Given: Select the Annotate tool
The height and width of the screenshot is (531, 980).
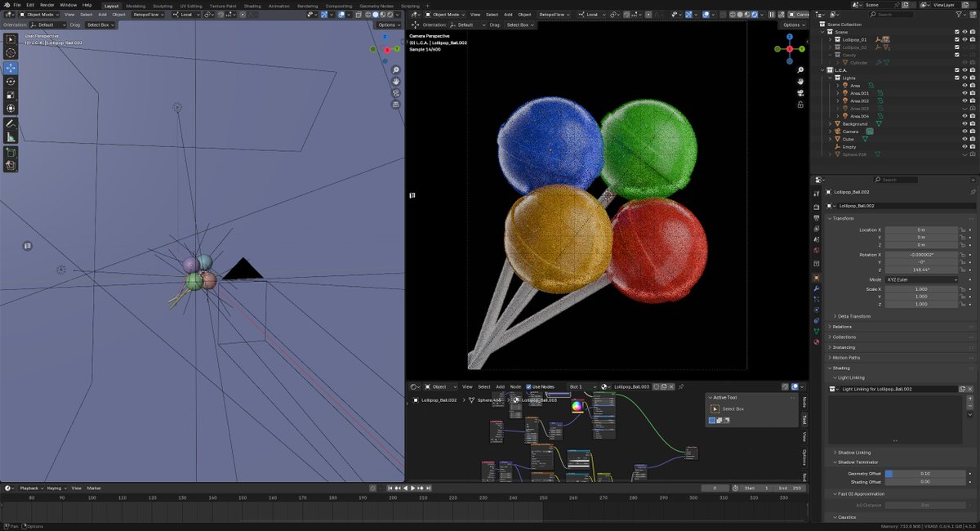Looking at the screenshot, I should [11, 123].
